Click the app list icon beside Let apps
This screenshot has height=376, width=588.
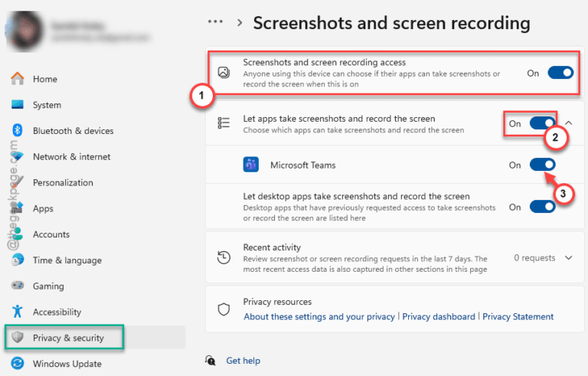[224, 123]
